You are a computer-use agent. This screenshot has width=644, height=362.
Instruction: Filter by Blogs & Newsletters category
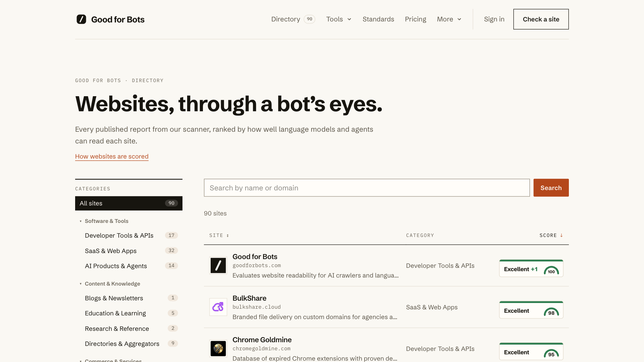pos(129,298)
